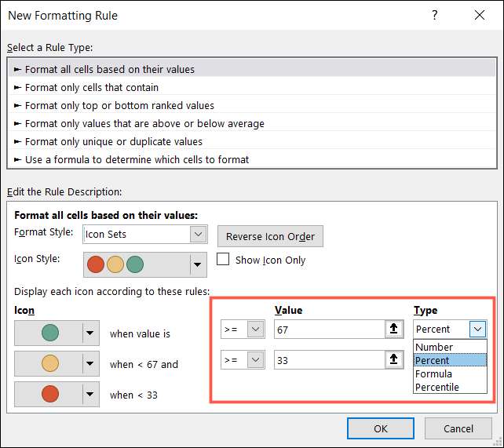Enable the Show Icon Only checkbox
The width and height of the screenshot is (504, 448).
click(x=223, y=260)
